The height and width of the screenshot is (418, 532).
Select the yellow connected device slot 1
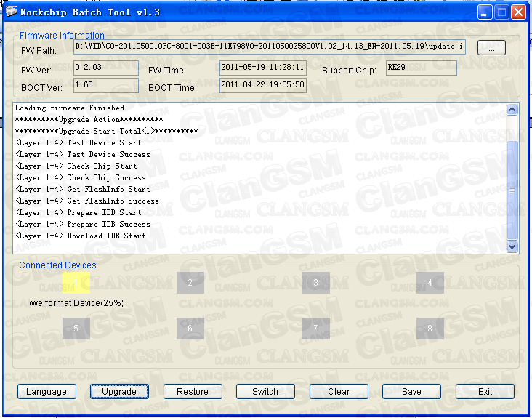[76, 282]
